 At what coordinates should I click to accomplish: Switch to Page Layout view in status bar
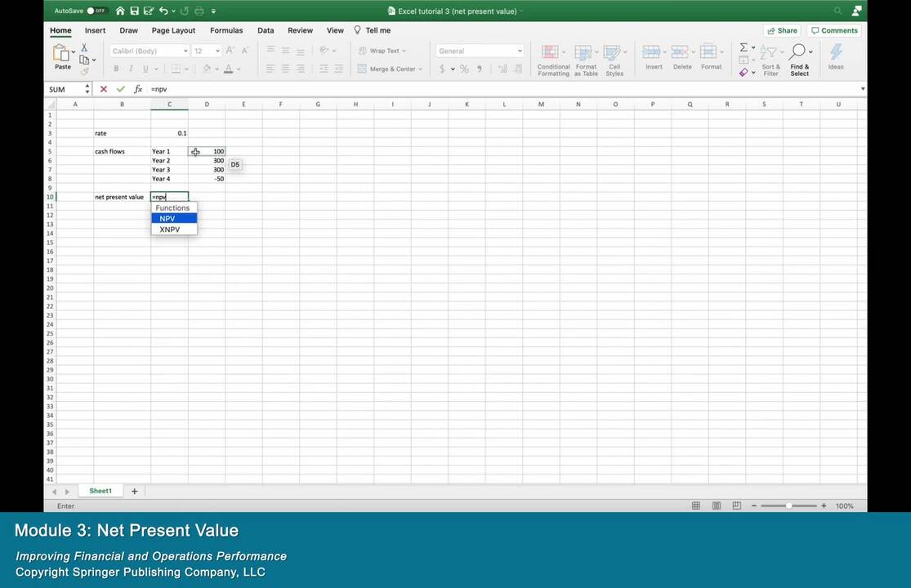coord(715,506)
